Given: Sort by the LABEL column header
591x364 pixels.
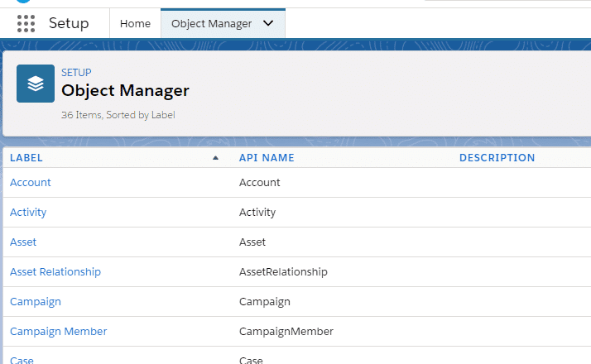Looking at the screenshot, I should (26, 158).
